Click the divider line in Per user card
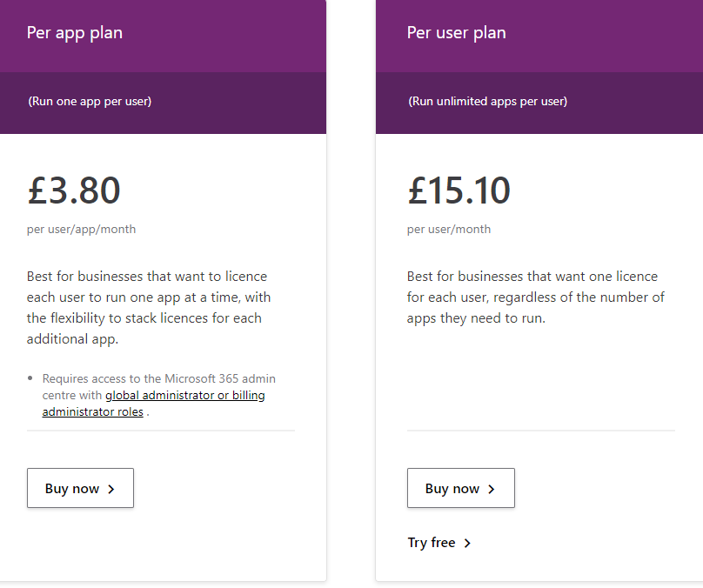The image size is (703, 588). point(540,430)
